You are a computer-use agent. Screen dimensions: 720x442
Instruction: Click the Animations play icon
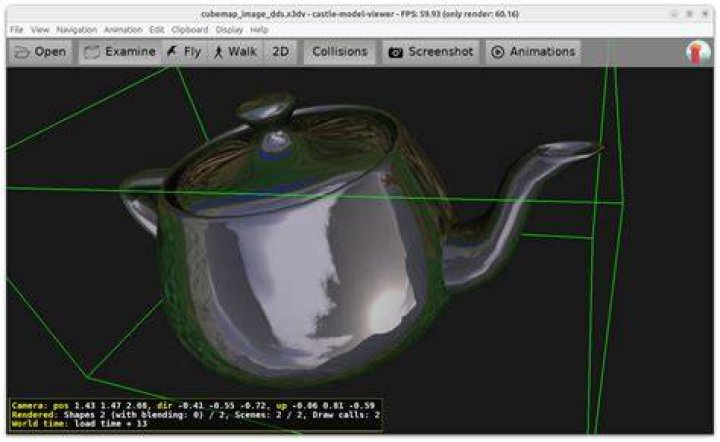[x=497, y=52]
